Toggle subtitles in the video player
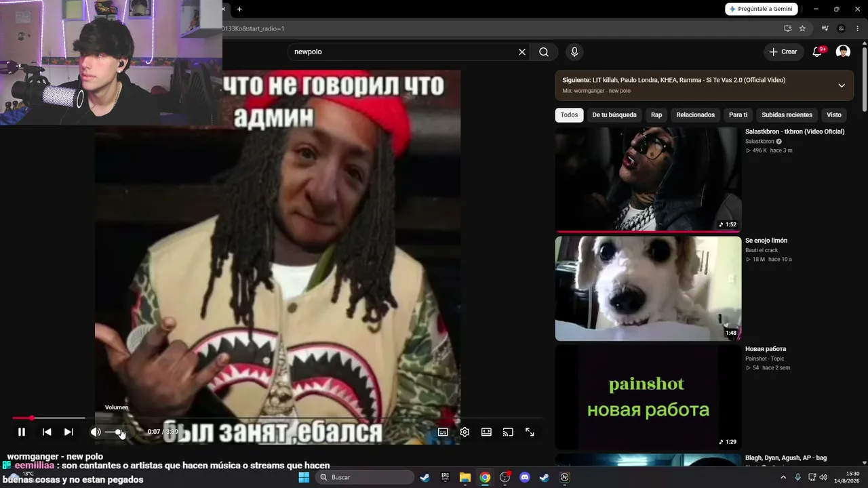This screenshot has width=868, height=488. coord(443,432)
